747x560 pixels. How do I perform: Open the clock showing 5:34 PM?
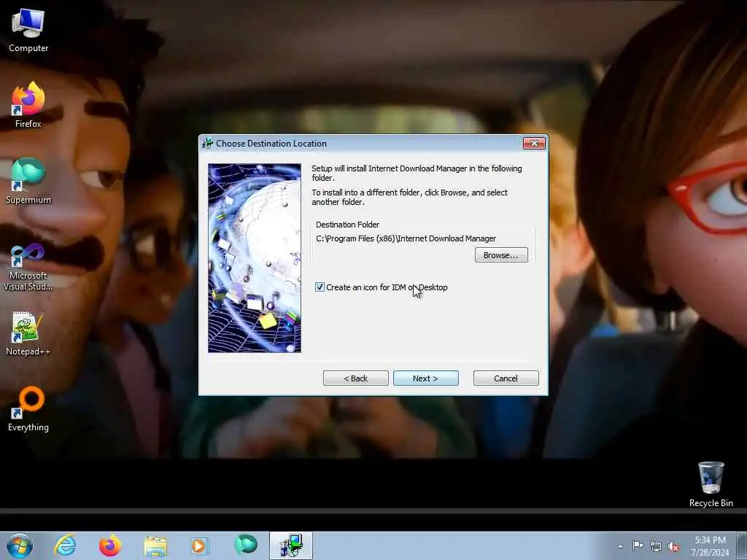[710, 546]
